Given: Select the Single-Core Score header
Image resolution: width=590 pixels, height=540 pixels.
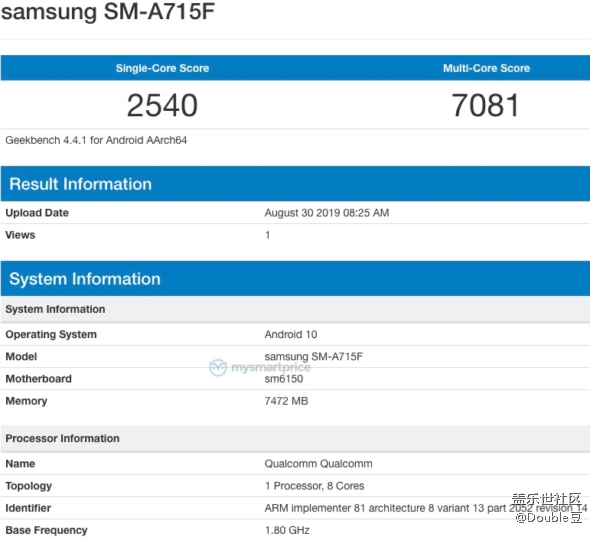Looking at the screenshot, I should (x=162, y=68).
